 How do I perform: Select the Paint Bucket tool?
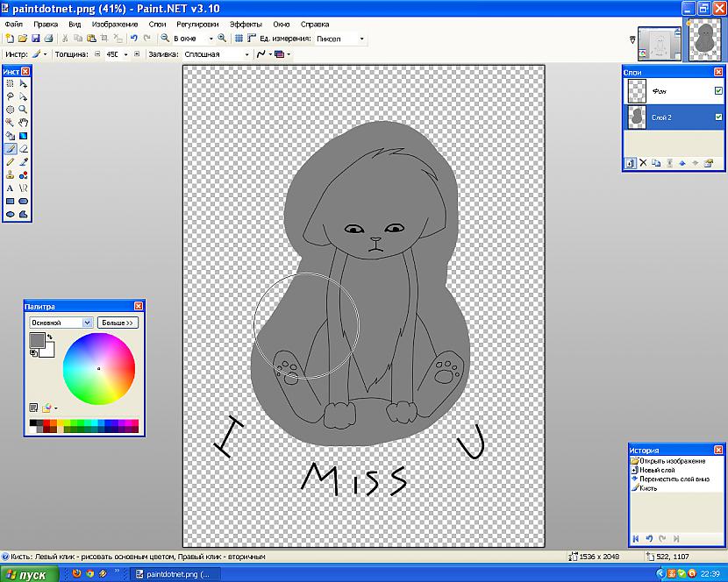[x=10, y=136]
